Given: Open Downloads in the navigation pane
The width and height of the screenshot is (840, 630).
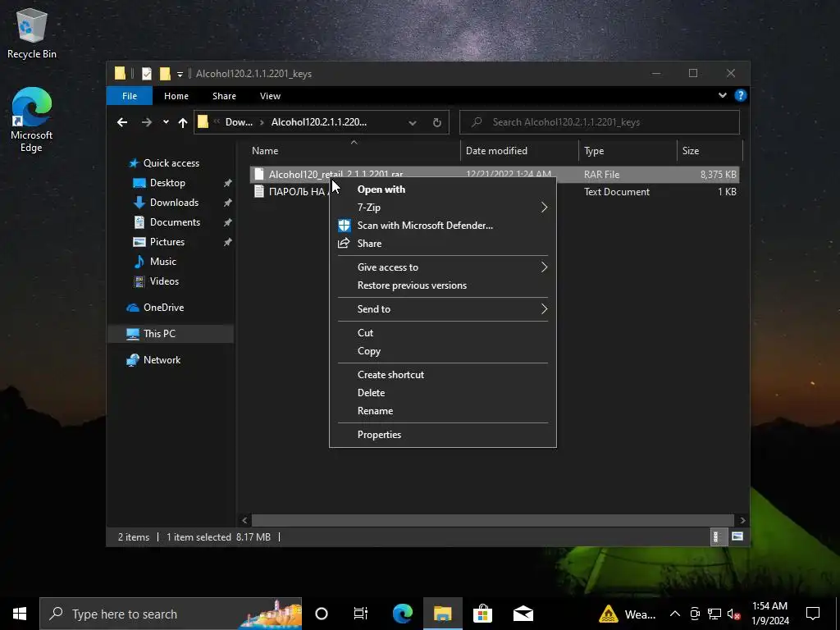Looking at the screenshot, I should coord(174,203).
